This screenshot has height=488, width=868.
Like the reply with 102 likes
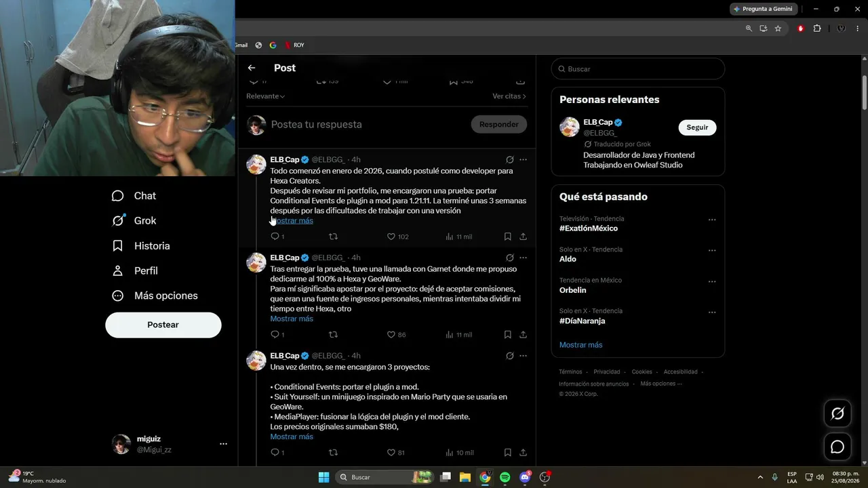(397, 237)
